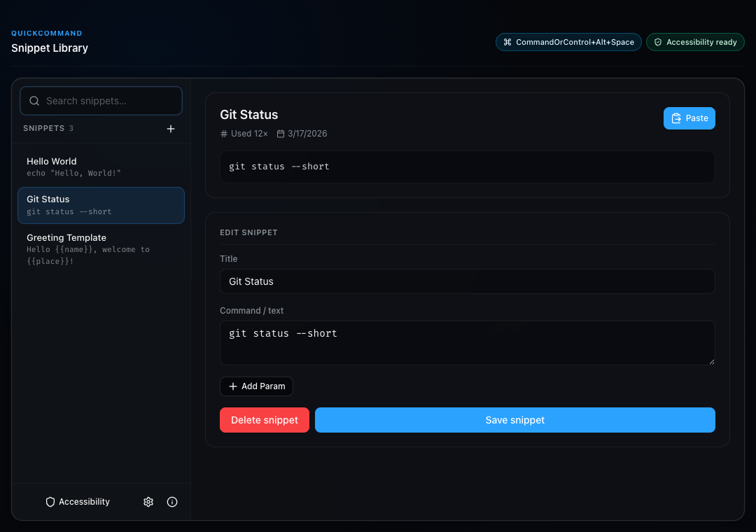Viewport: 756px width, 532px height.
Task: Click the Accessibility button in the sidebar footer
Action: coord(78,502)
